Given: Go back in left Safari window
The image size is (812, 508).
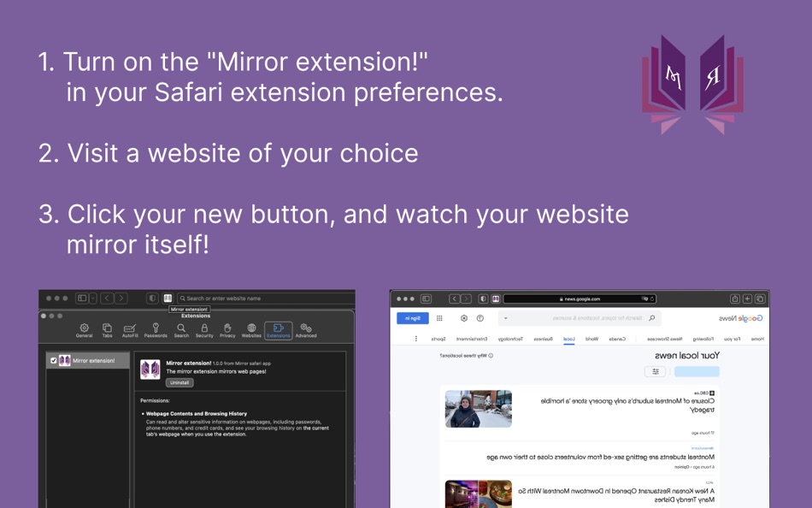Looking at the screenshot, I should pyautogui.click(x=107, y=298).
